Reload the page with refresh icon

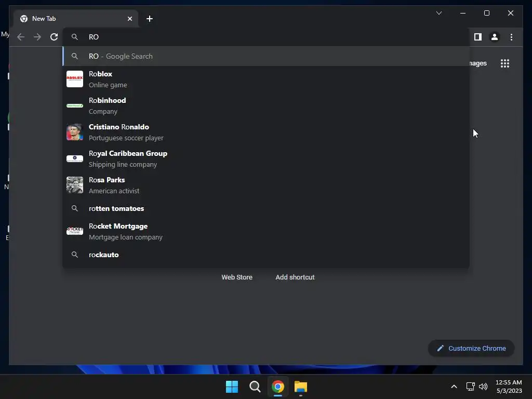(x=54, y=37)
